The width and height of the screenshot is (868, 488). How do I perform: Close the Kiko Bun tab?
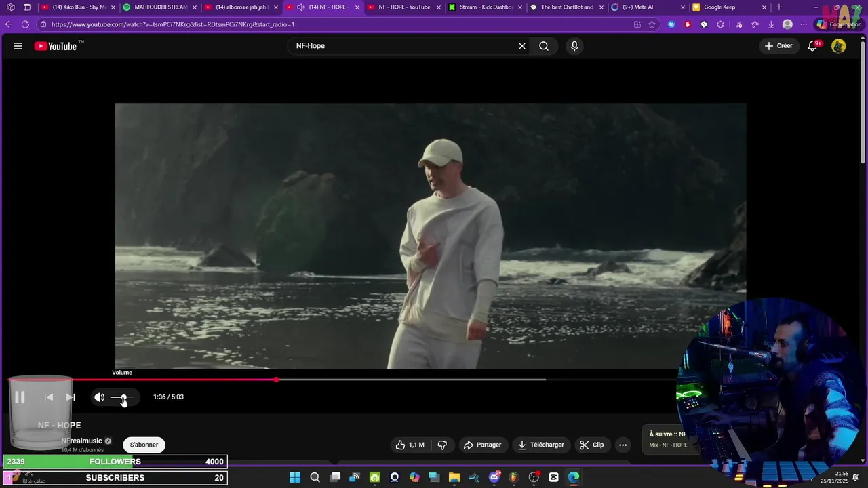tap(113, 7)
